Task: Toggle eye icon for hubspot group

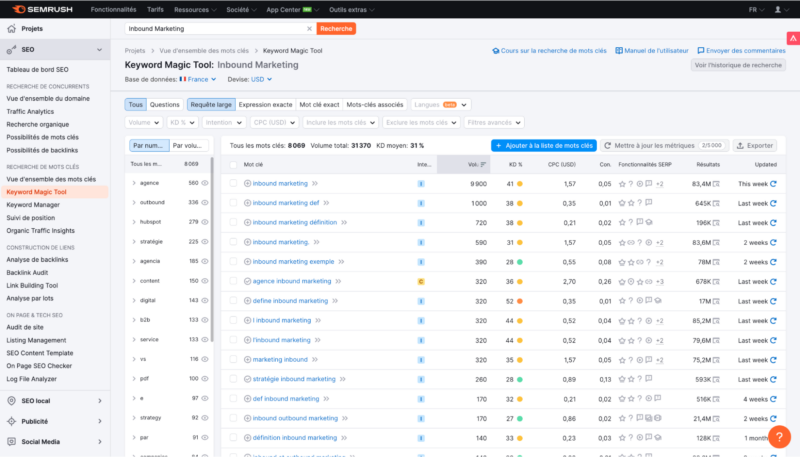Action: click(x=205, y=222)
